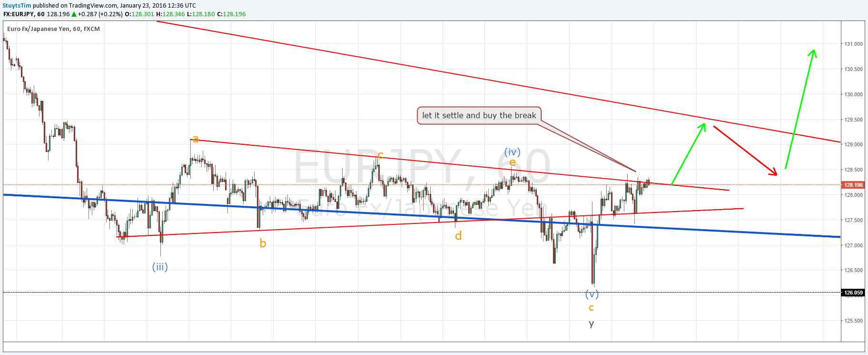868x355 pixels.
Task: Click the black 126.059 price label
Action: tap(853, 293)
